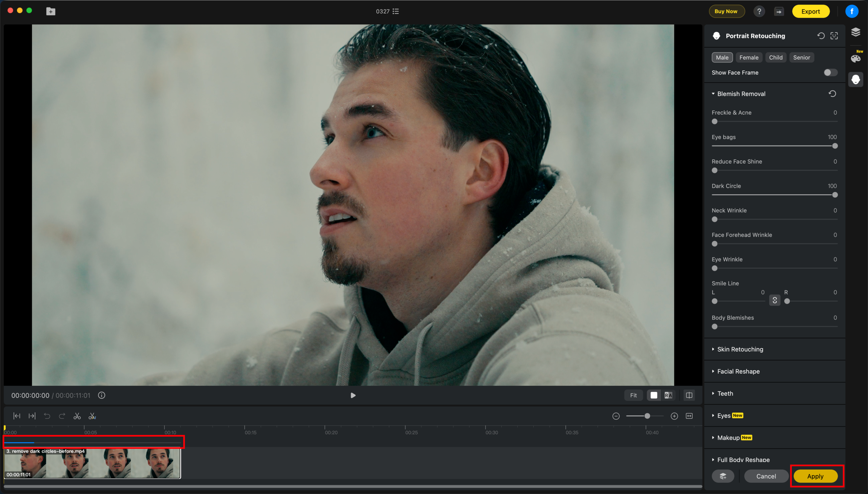Open the color palette sidebar icon
This screenshot has width=868, height=494.
[x=855, y=58]
